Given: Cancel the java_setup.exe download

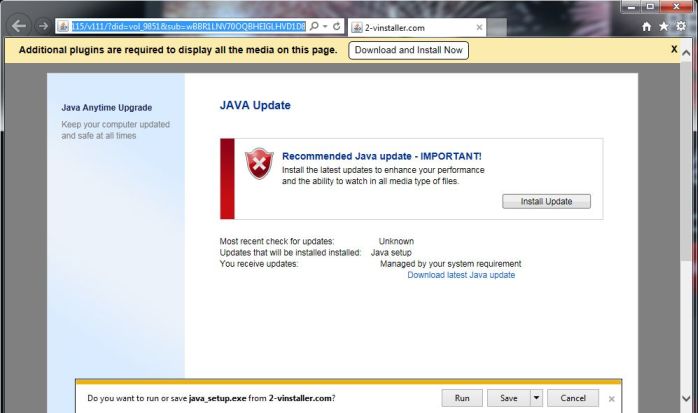Looking at the screenshot, I should [x=573, y=398].
